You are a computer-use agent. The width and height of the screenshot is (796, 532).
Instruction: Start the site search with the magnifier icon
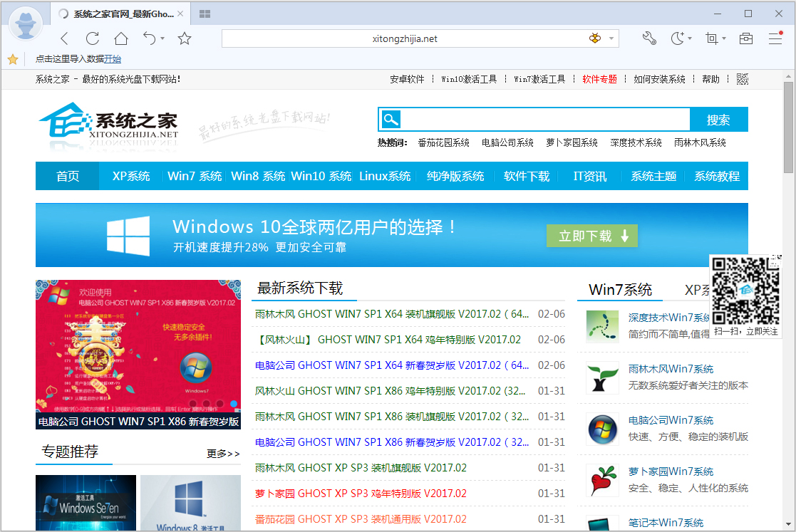[390, 119]
